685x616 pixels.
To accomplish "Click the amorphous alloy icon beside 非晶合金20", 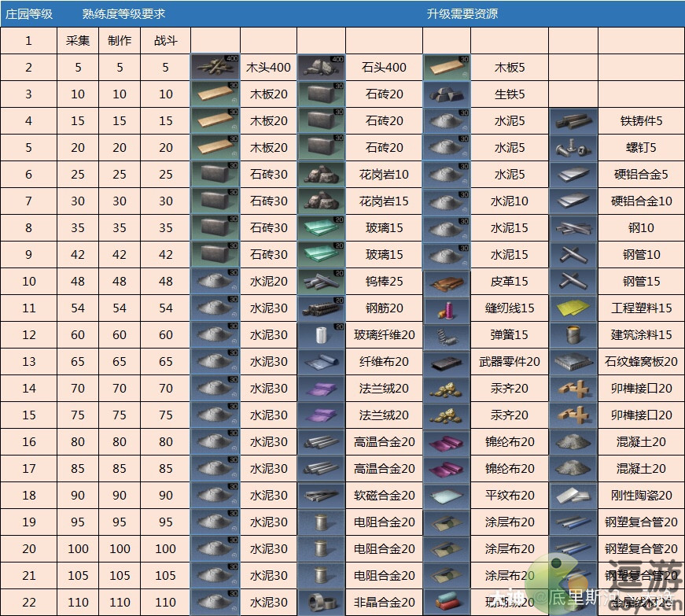I will pos(321,602).
